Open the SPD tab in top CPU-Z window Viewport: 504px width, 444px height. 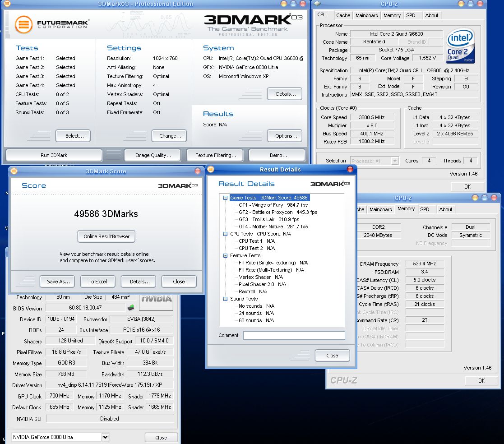(411, 15)
